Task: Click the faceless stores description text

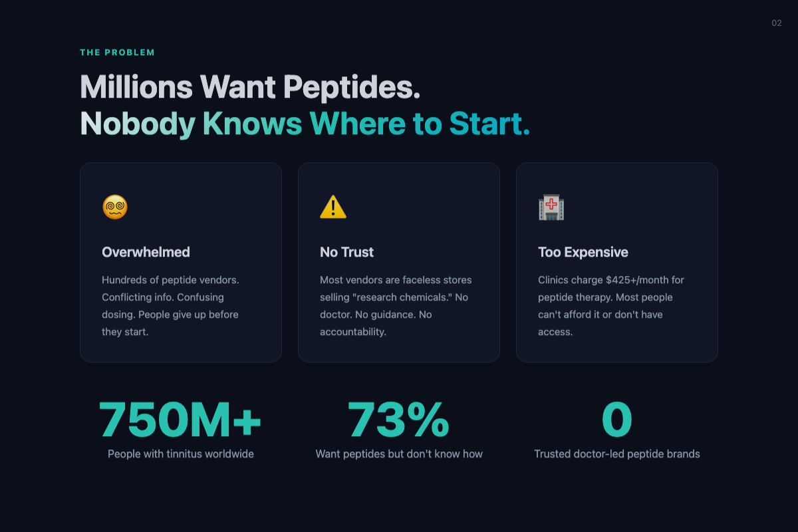Action: (396, 306)
